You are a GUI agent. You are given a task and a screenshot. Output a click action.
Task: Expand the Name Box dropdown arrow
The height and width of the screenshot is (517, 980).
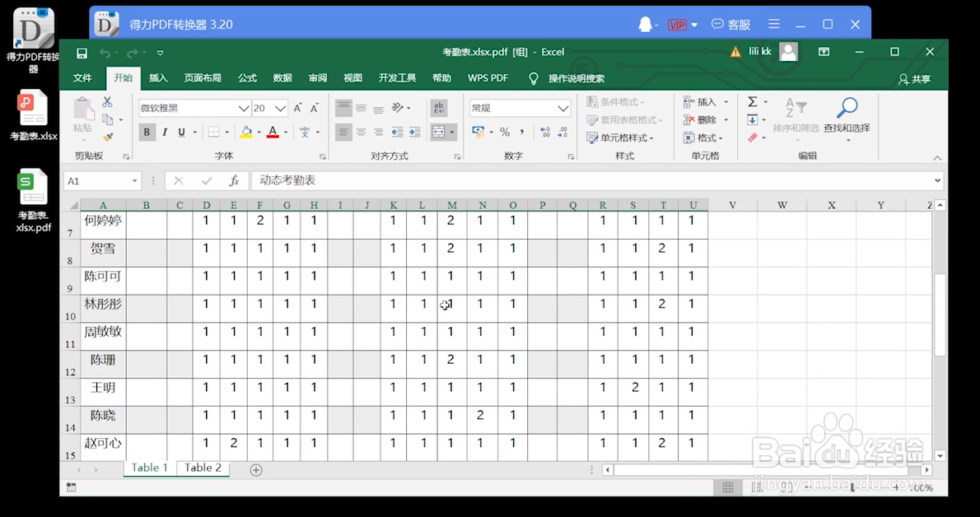coord(134,180)
